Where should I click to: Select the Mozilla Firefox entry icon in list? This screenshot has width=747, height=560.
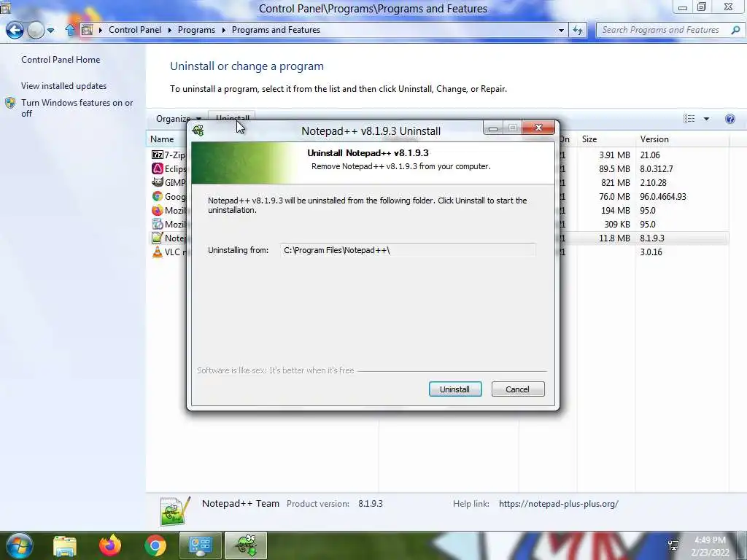coord(158,210)
